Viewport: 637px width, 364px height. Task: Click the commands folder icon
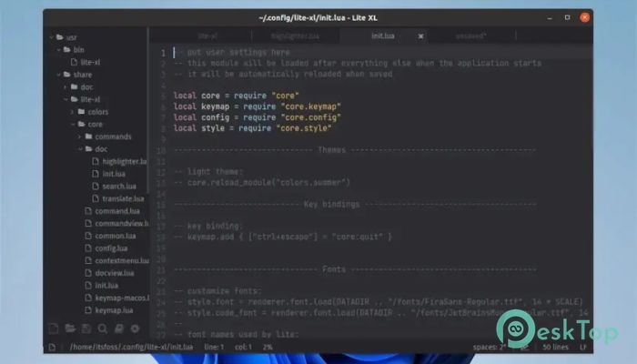(89, 136)
